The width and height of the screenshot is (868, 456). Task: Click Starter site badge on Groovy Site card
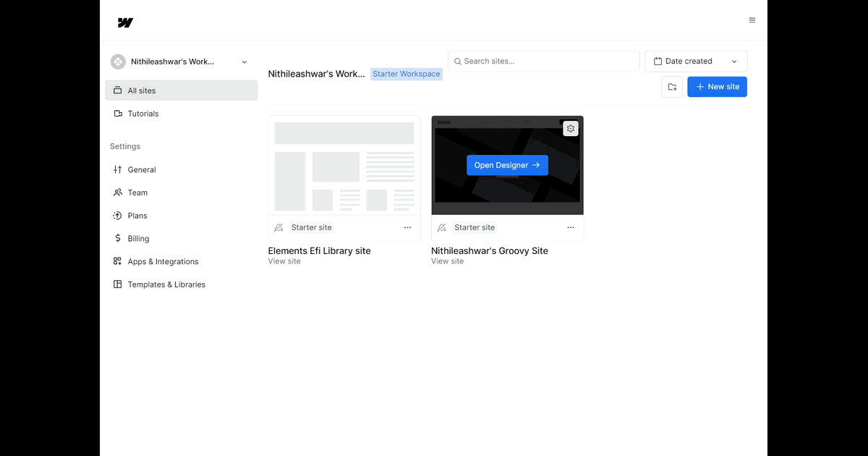pos(475,227)
